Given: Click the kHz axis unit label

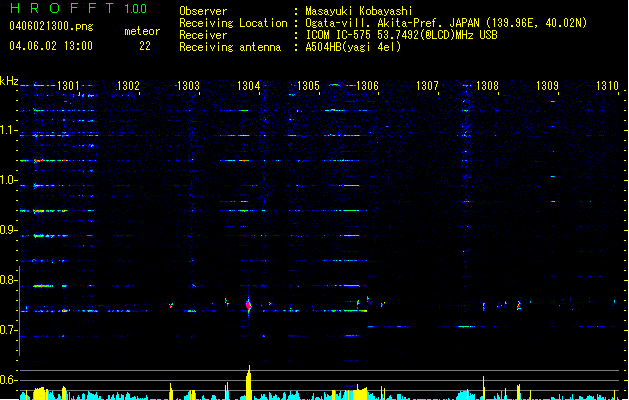Looking at the screenshot, I should [x=9, y=81].
